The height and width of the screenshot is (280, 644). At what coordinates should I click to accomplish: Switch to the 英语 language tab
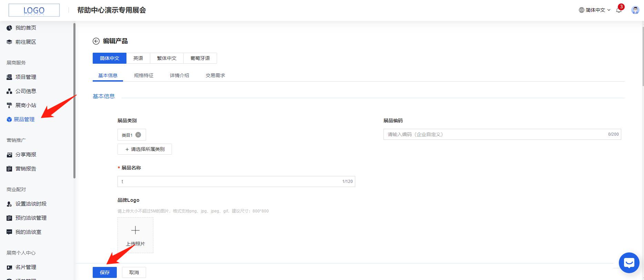pyautogui.click(x=138, y=58)
